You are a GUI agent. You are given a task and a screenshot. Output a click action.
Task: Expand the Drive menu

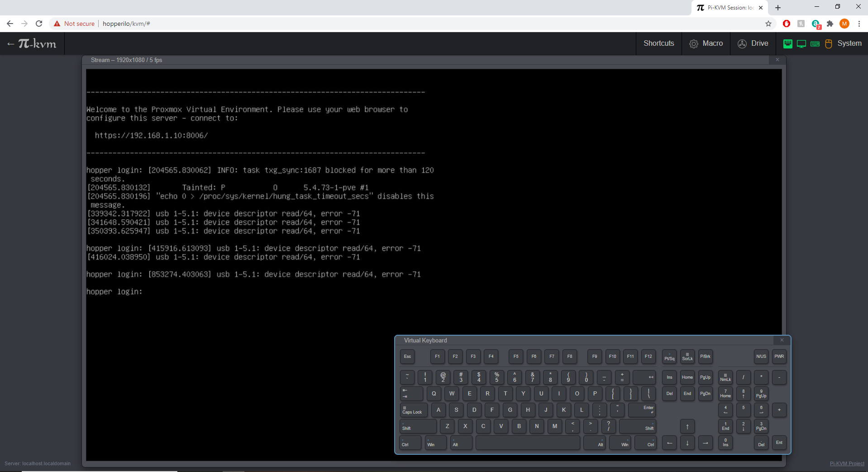pyautogui.click(x=753, y=43)
